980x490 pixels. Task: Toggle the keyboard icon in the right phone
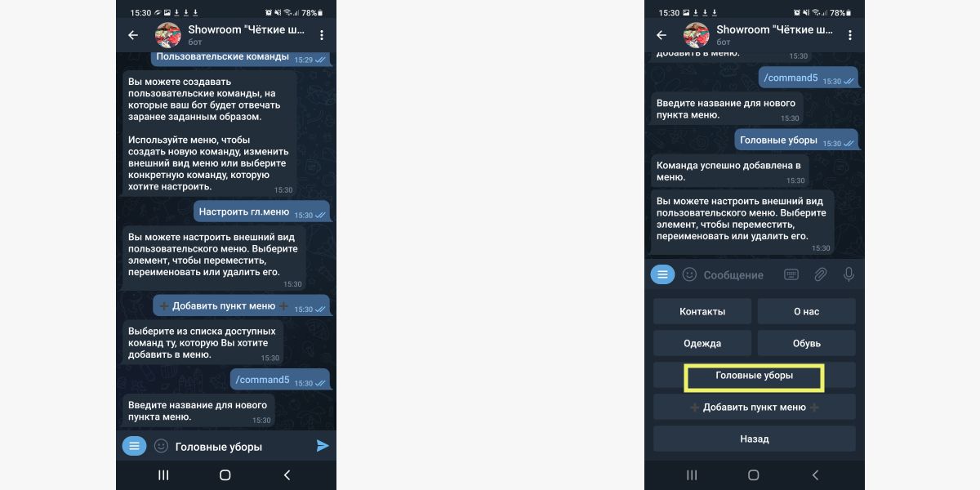click(x=791, y=274)
